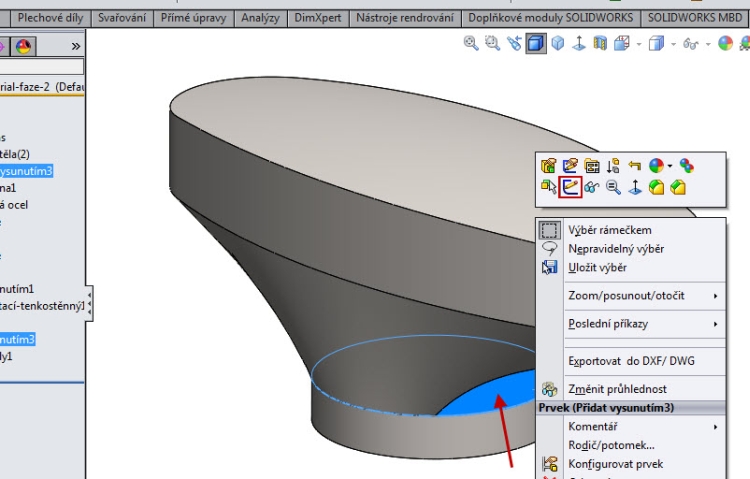Select nutím1 feature in tree
This screenshot has width=750, height=479.
point(17,289)
